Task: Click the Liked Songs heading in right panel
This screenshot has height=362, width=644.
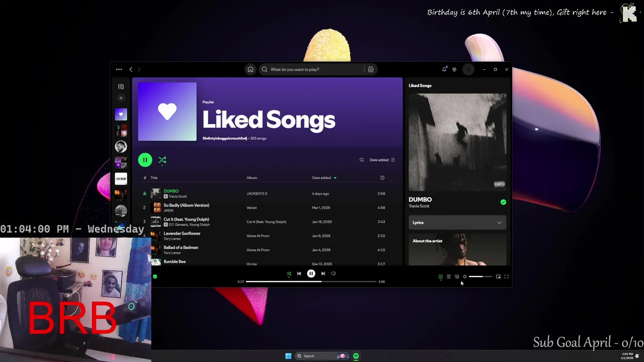Action: (420, 85)
